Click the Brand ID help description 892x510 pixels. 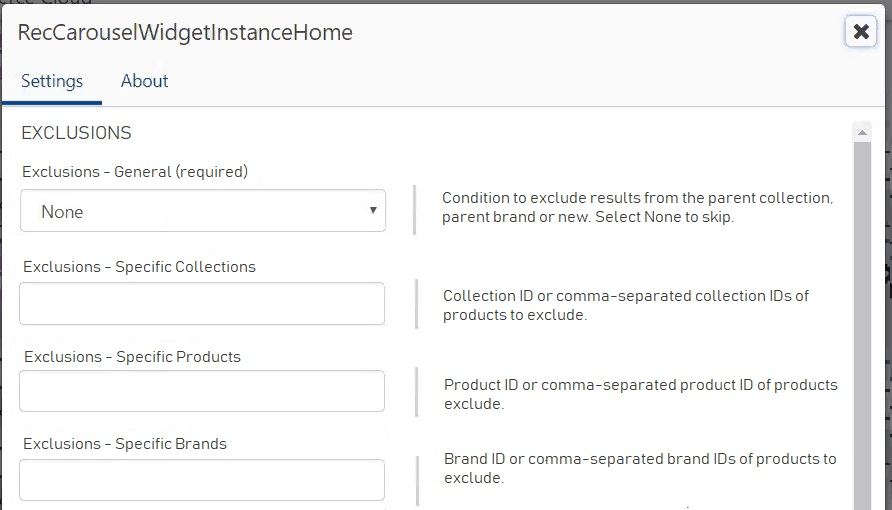640,468
